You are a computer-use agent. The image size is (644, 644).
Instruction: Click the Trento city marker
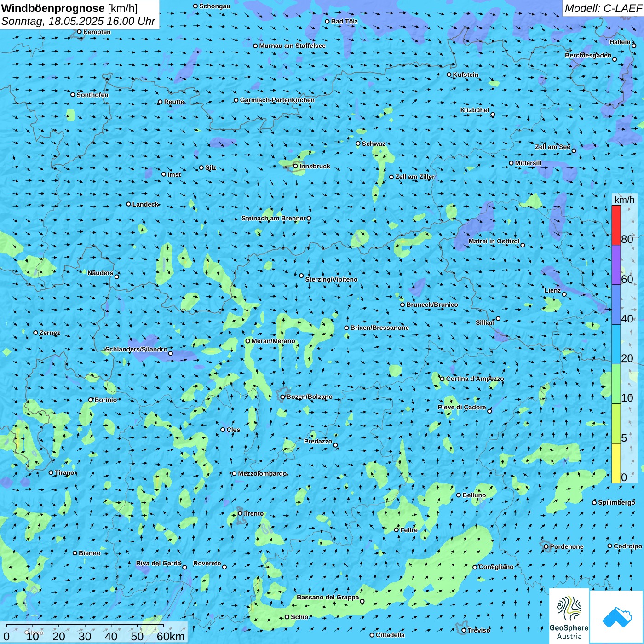(240, 513)
